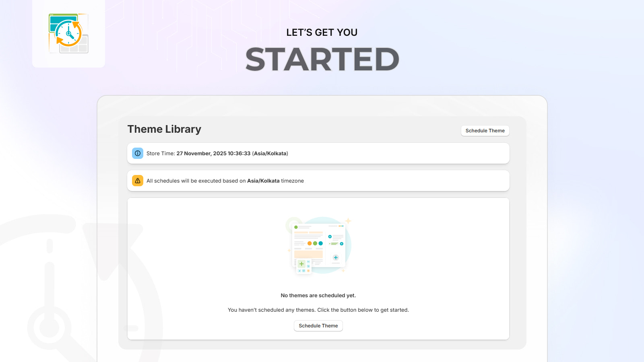Click 'No themes are scheduled yet.' text
The image size is (644, 362).
click(x=318, y=296)
